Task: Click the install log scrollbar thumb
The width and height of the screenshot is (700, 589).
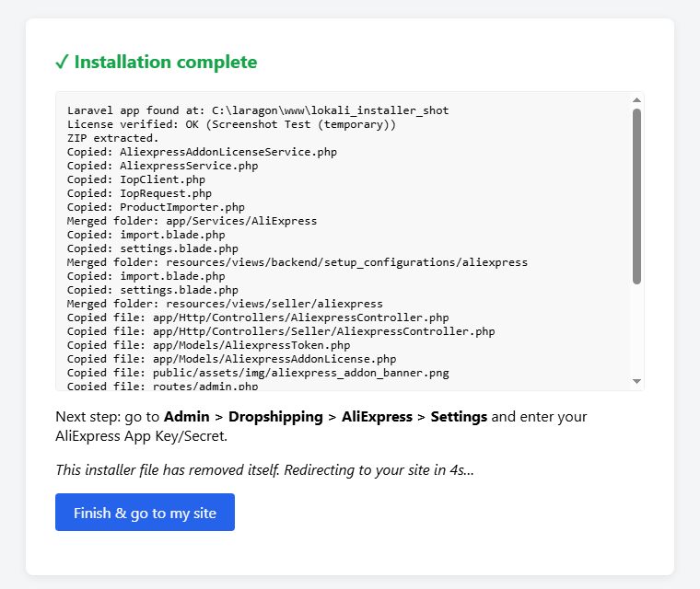Action: [637, 196]
